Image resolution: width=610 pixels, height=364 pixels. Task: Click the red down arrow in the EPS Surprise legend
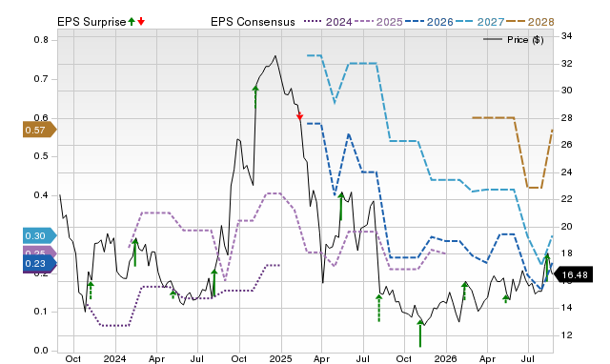point(141,22)
